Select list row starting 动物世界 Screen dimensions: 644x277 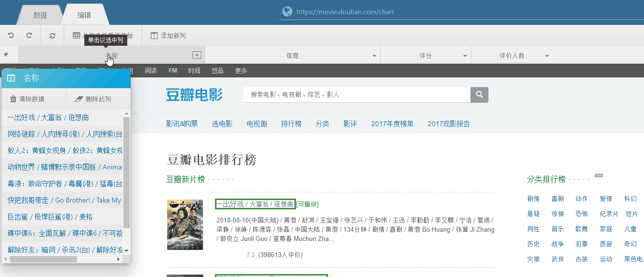click(x=62, y=167)
